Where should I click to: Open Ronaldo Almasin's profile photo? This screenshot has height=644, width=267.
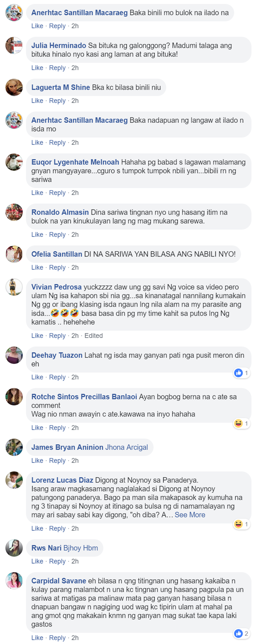pos(14,212)
